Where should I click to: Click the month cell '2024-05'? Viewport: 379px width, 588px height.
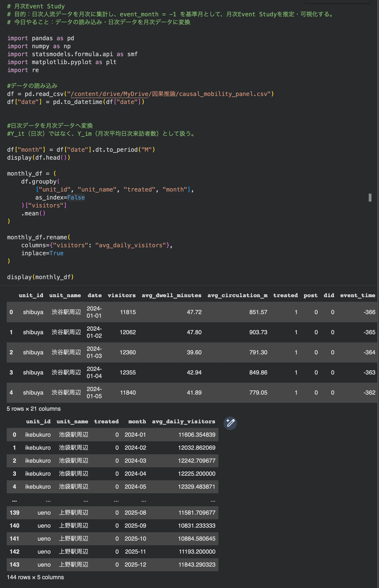(135, 487)
